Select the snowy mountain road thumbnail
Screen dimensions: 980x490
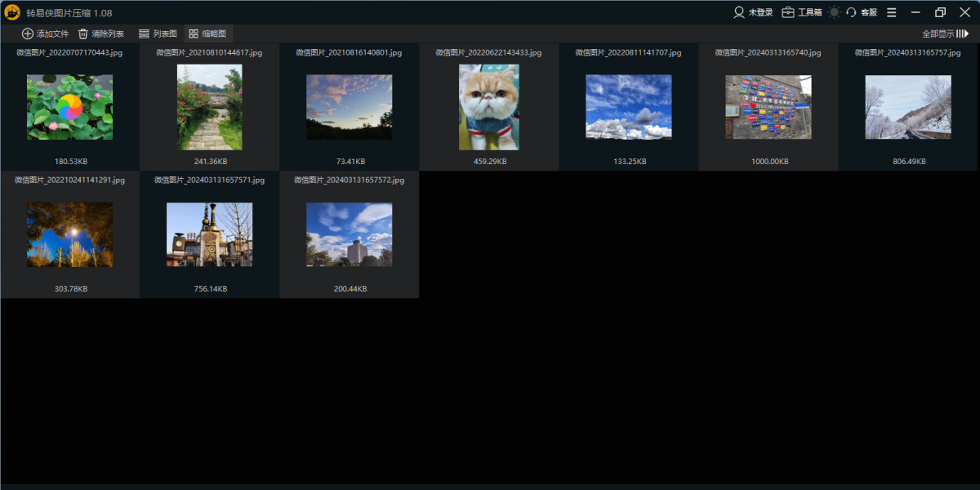click(908, 107)
